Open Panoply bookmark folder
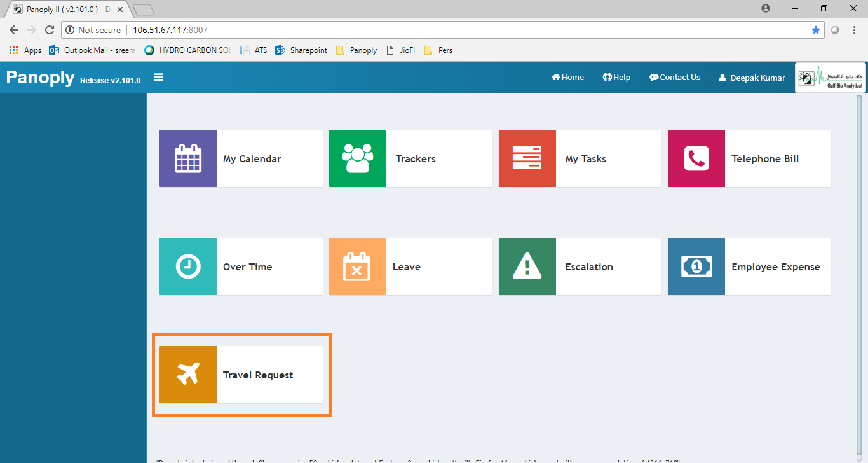The width and height of the screenshot is (868, 463). [356, 50]
